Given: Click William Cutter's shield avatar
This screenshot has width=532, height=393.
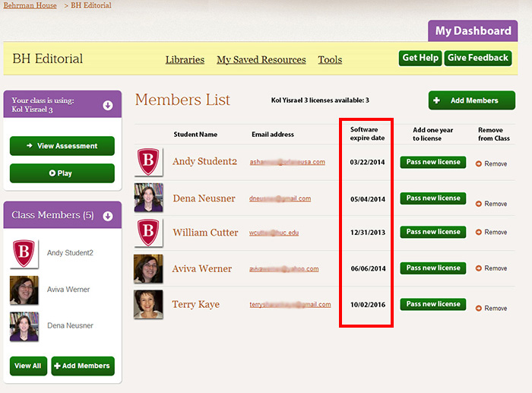Looking at the screenshot, I should (149, 233).
